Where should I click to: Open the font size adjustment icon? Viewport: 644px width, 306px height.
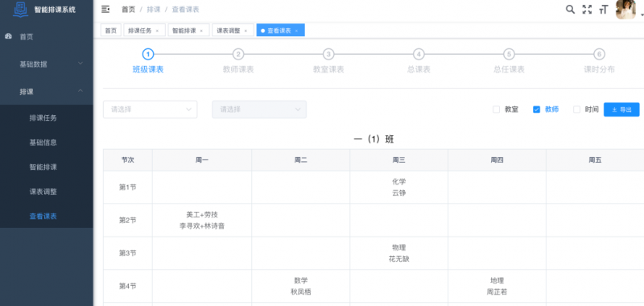pos(603,10)
